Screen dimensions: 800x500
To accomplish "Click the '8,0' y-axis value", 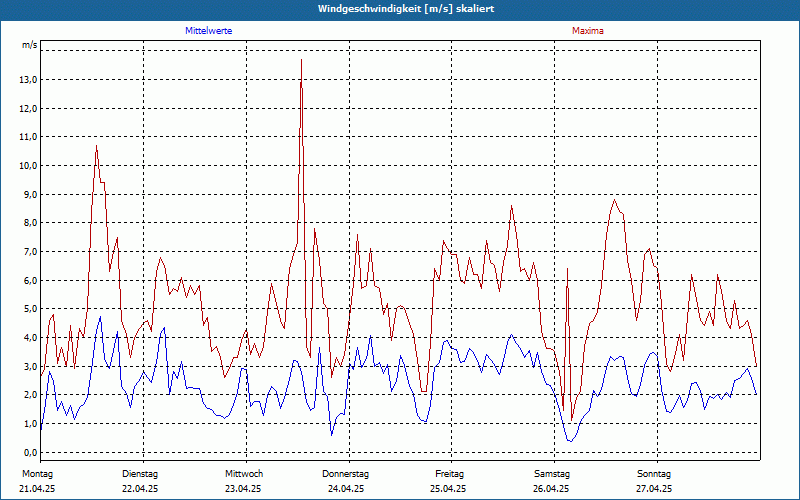I will coord(31,223).
